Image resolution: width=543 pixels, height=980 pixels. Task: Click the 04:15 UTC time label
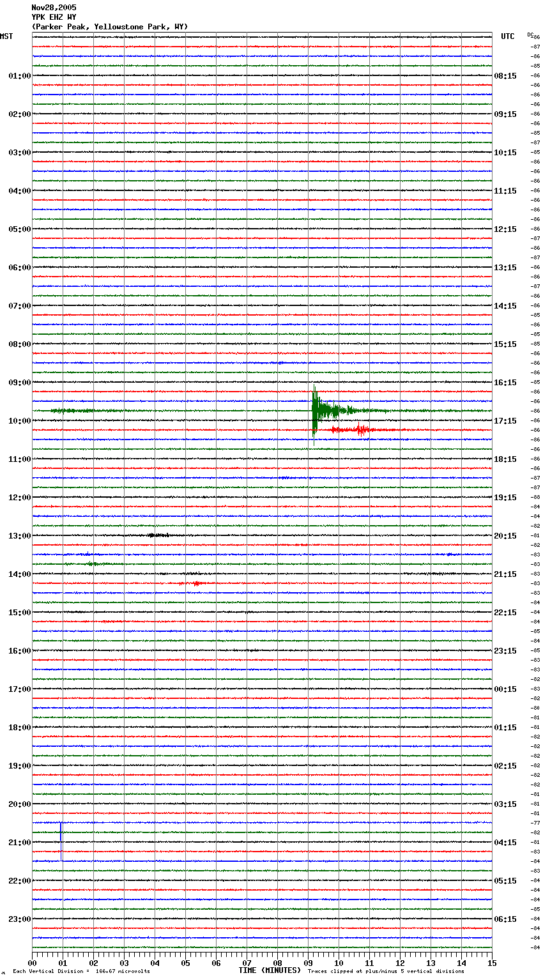tap(505, 843)
